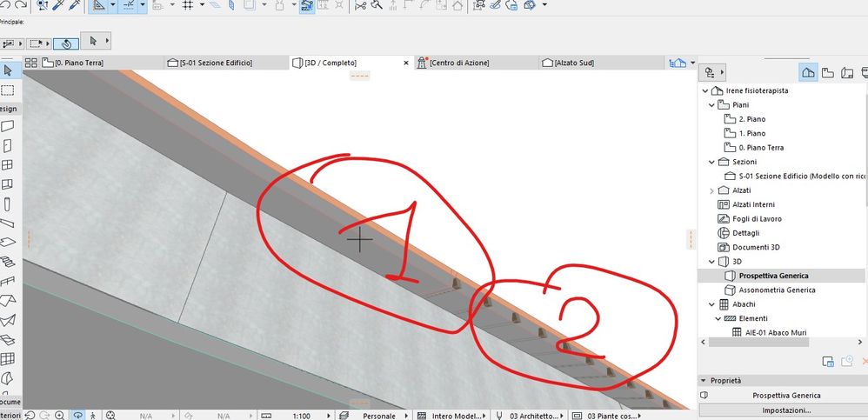Switch to the S-01 Sezione Edificio tab

(226, 63)
